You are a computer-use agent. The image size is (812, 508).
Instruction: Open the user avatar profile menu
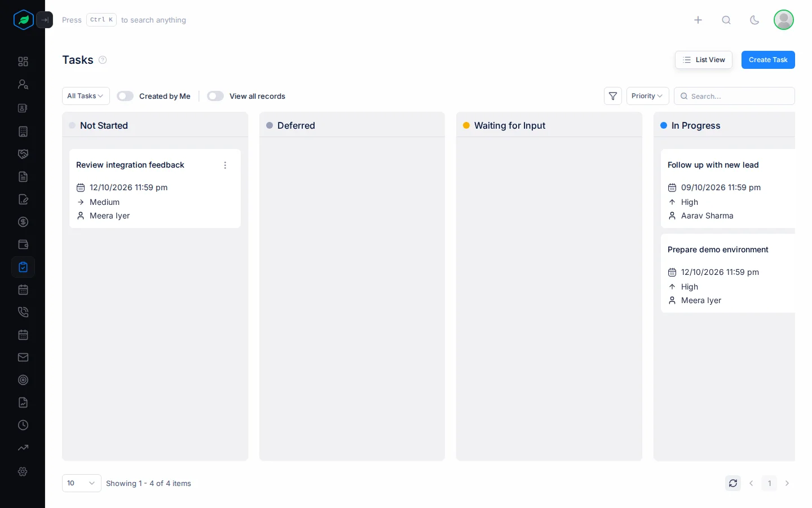point(784,20)
